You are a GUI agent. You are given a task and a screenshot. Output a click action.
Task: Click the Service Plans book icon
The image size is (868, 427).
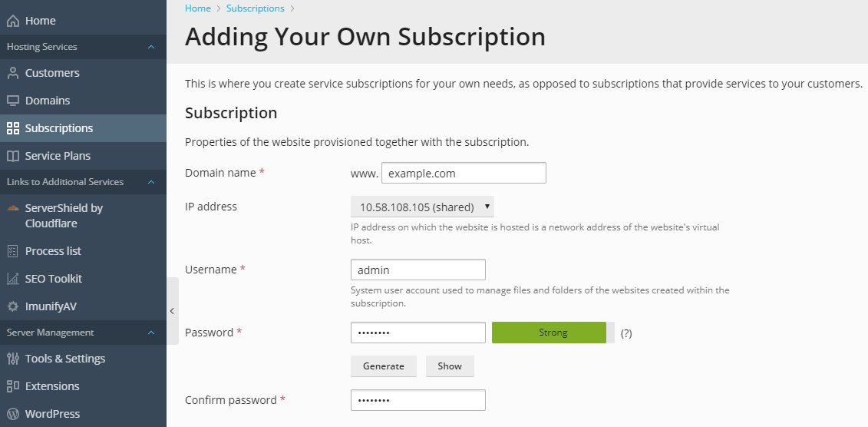13,156
